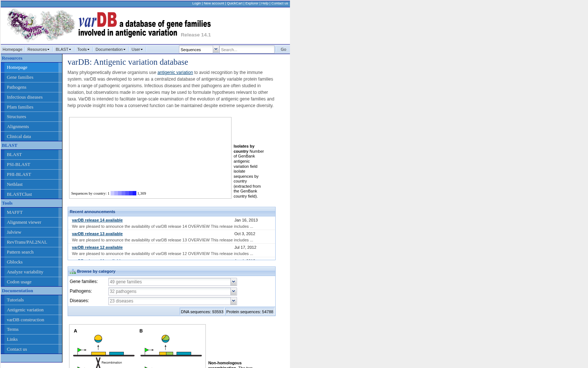Open Clinical data in sidebar
This screenshot has width=588, height=368.
(x=31, y=137)
